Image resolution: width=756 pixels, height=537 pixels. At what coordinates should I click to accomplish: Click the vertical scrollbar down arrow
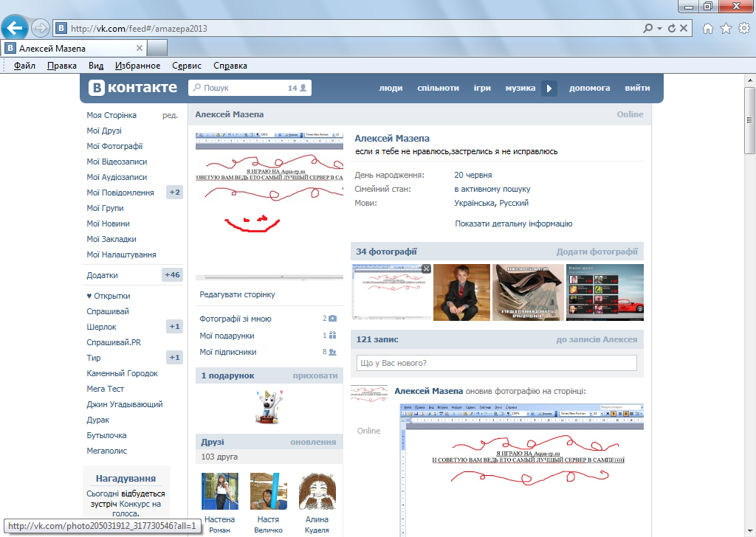click(x=749, y=531)
